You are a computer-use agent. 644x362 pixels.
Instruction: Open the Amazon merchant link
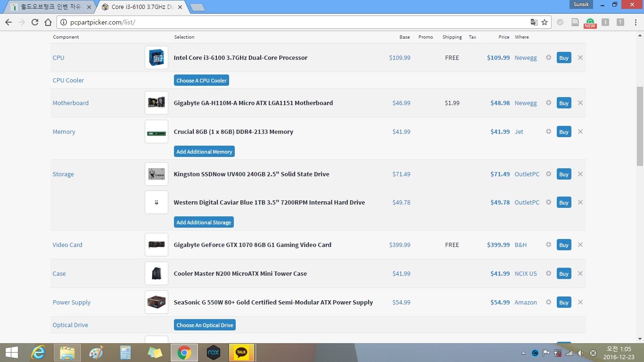tap(526, 302)
